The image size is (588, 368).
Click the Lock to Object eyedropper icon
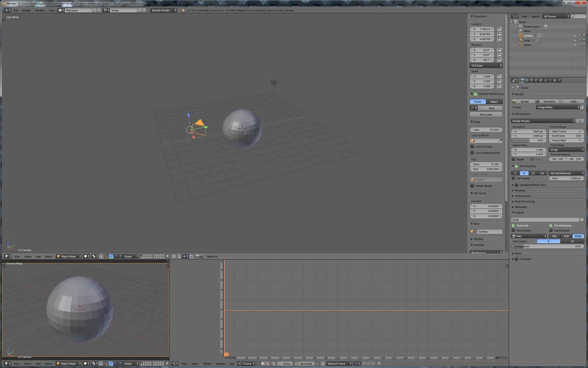tap(500, 141)
